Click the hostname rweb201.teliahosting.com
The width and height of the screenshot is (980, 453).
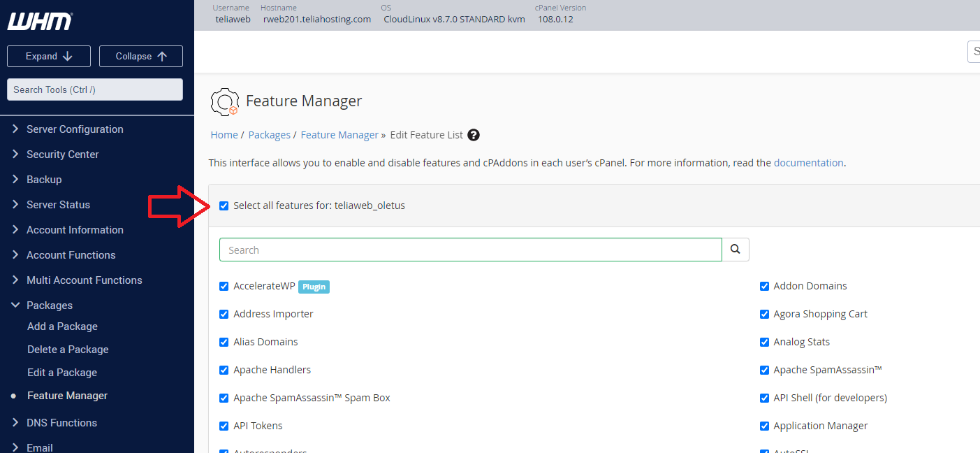317,19
